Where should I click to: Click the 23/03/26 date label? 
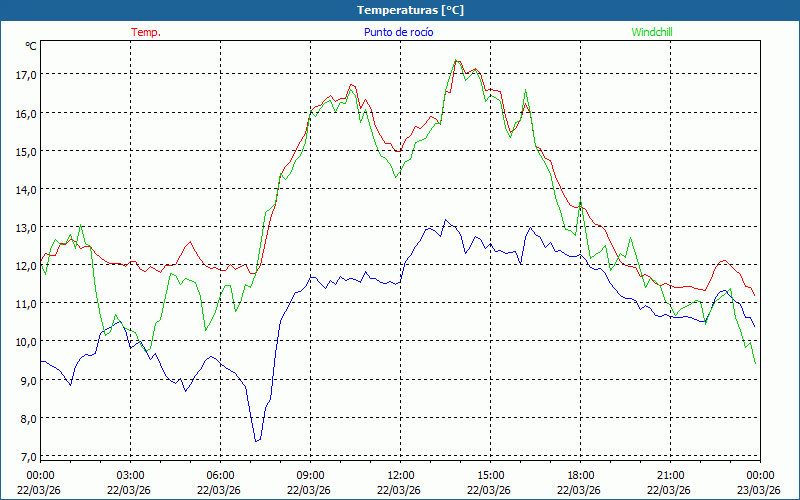pos(760,490)
